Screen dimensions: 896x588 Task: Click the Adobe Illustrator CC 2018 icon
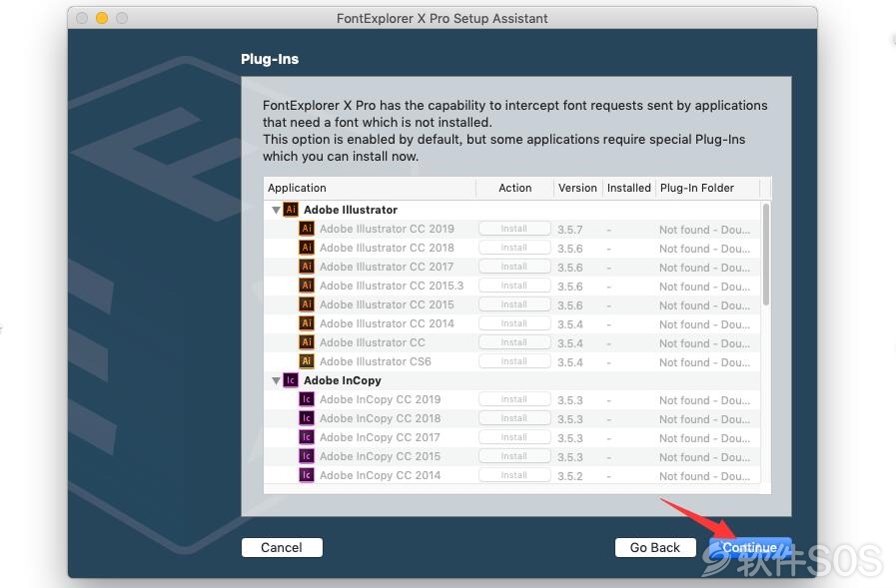pyautogui.click(x=307, y=248)
